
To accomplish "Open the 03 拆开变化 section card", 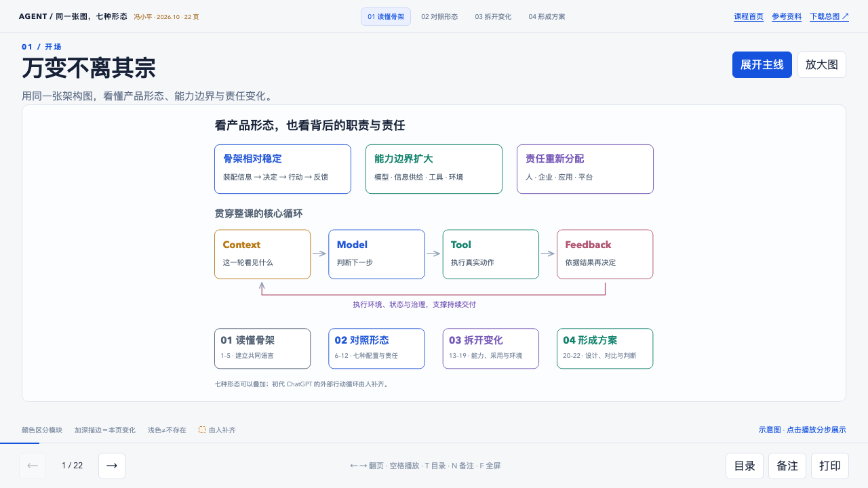I will [491, 348].
